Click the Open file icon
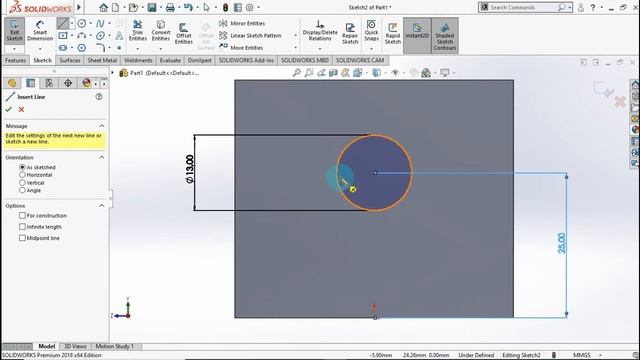The width and height of the screenshot is (640, 360). click(x=133, y=7)
